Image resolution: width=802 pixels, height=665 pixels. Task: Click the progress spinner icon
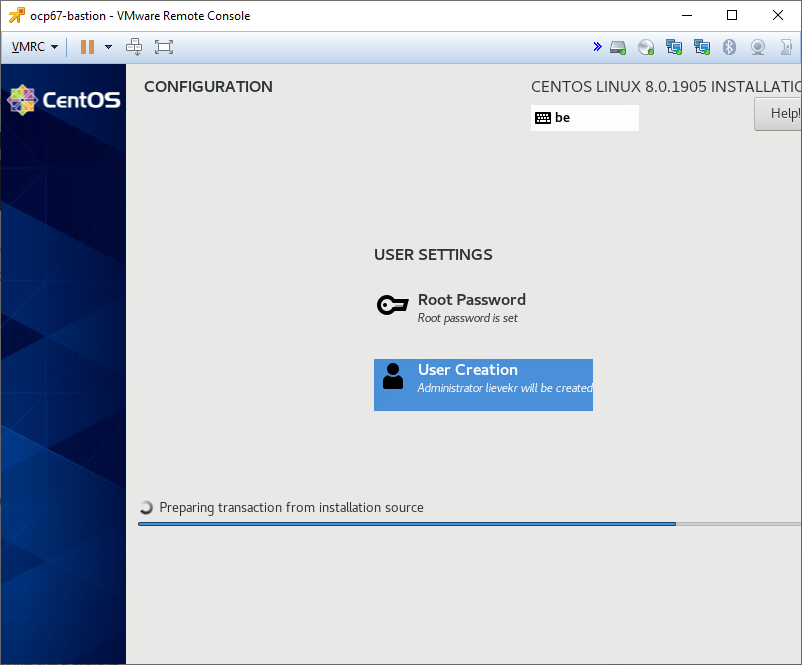[146, 507]
